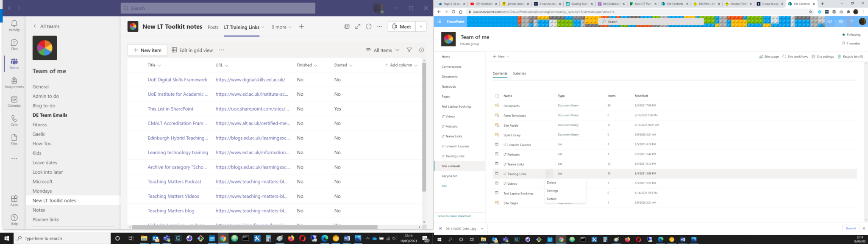Choose Details from the context menu

552,199
